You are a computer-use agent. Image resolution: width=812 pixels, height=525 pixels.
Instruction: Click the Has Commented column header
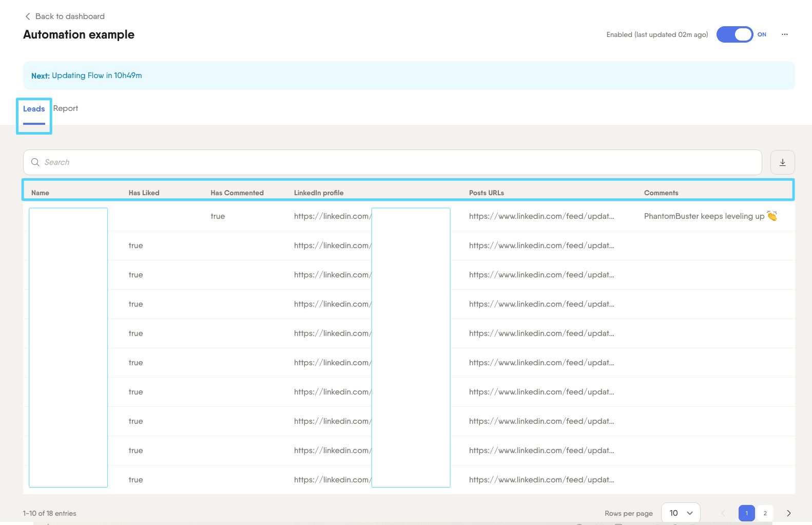pyautogui.click(x=237, y=193)
